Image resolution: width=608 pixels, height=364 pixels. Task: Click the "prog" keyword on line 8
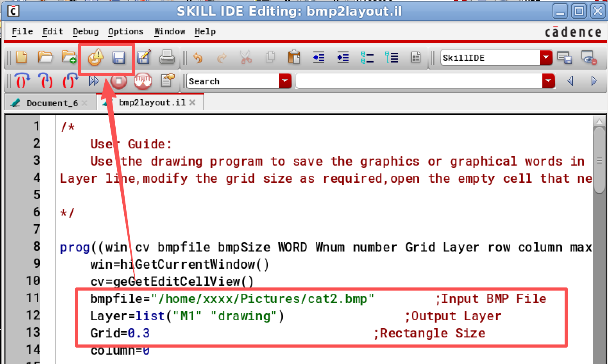click(75, 248)
